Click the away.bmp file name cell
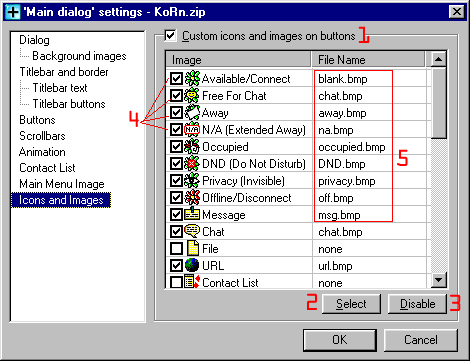The height and width of the screenshot is (361, 470). click(x=369, y=113)
